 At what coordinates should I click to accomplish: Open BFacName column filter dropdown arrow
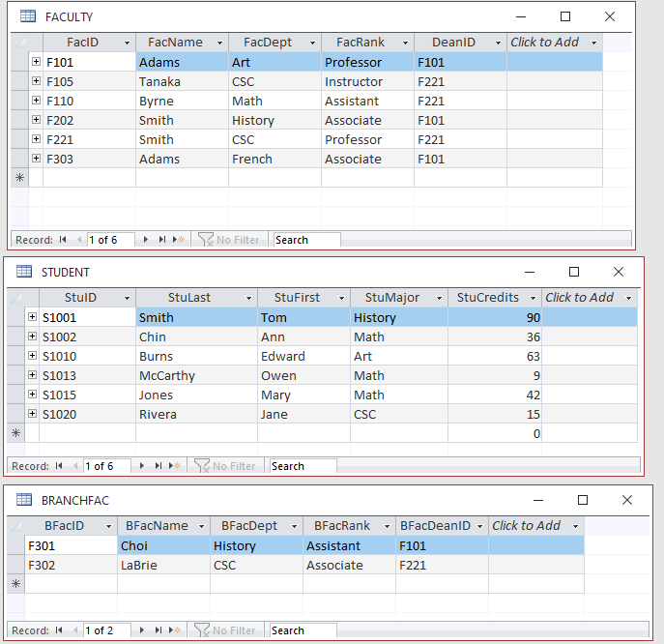pos(201,526)
